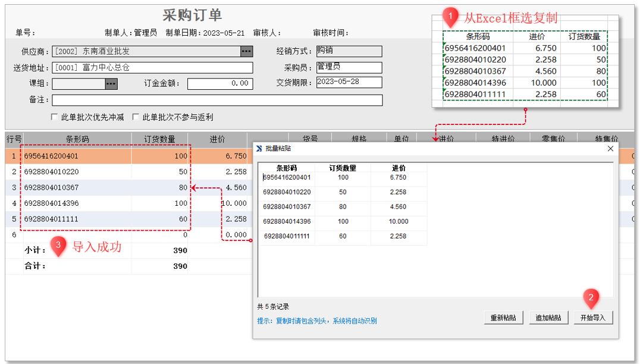
Task: Click the 行号 column header
Action: (x=14, y=140)
